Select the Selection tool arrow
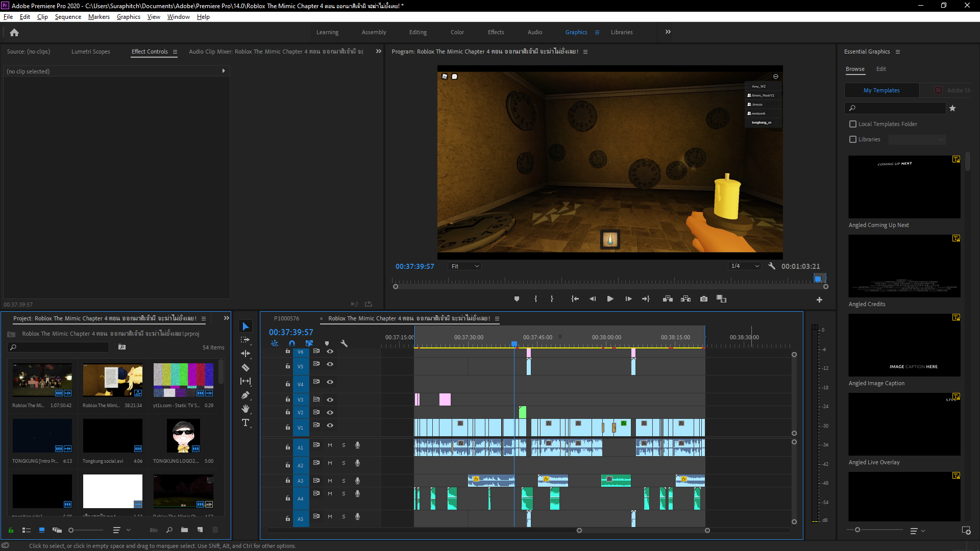The image size is (980, 551). (x=246, y=327)
